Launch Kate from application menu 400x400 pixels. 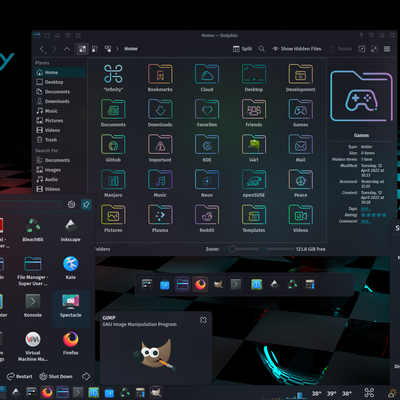71,267
